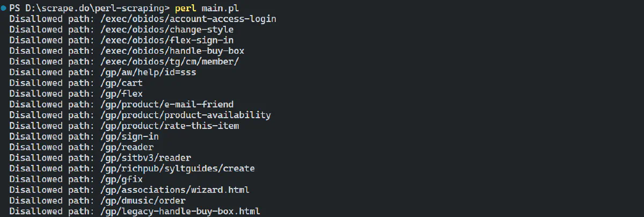Click the /exec/obidos/flex-sign-in path
The width and height of the screenshot is (644, 217).
(x=166, y=40)
